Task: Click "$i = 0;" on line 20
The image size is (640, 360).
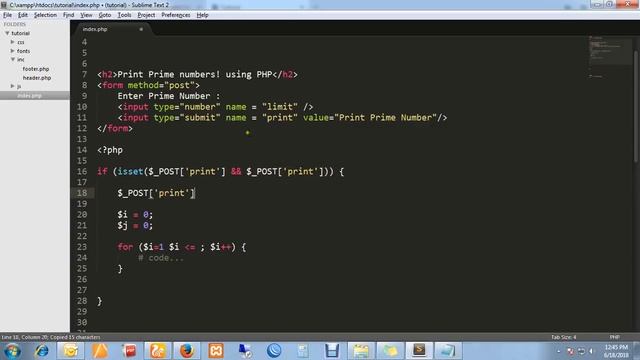Action: pos(135,215)
